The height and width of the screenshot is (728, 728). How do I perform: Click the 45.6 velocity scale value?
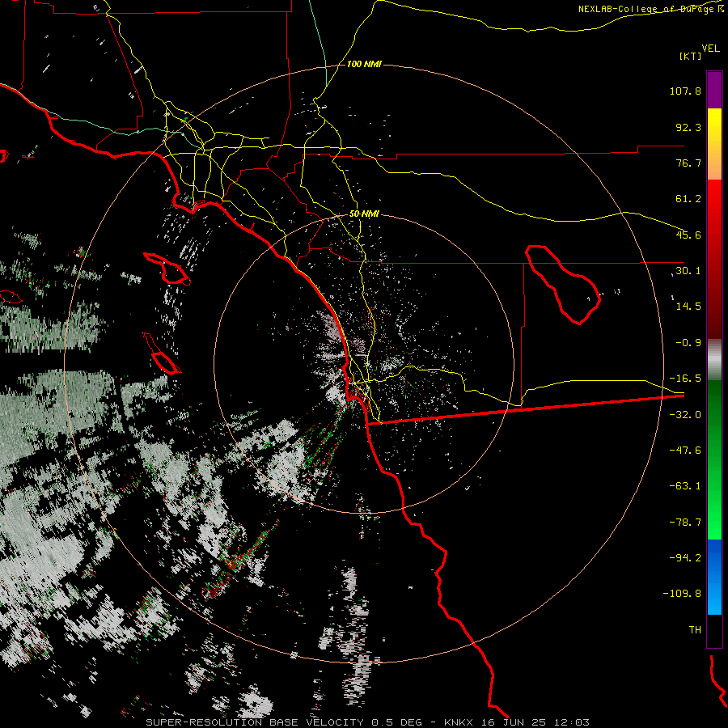point(688,235)
